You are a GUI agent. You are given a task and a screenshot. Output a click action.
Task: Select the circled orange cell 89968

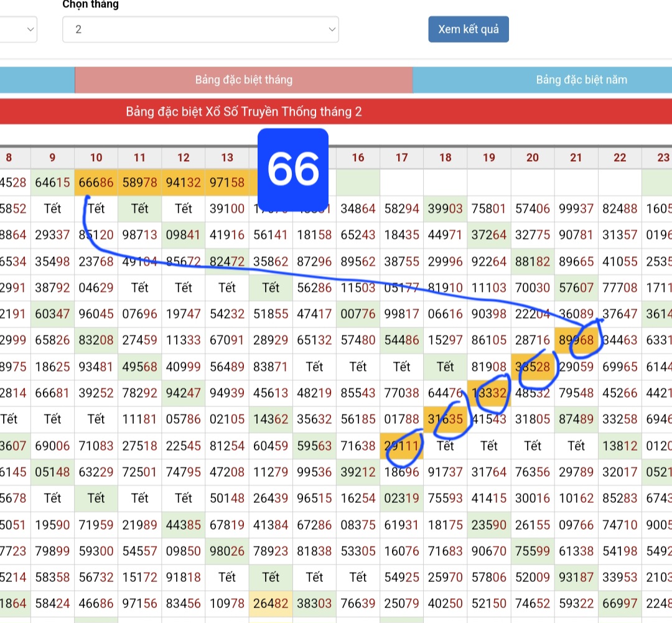576,340
